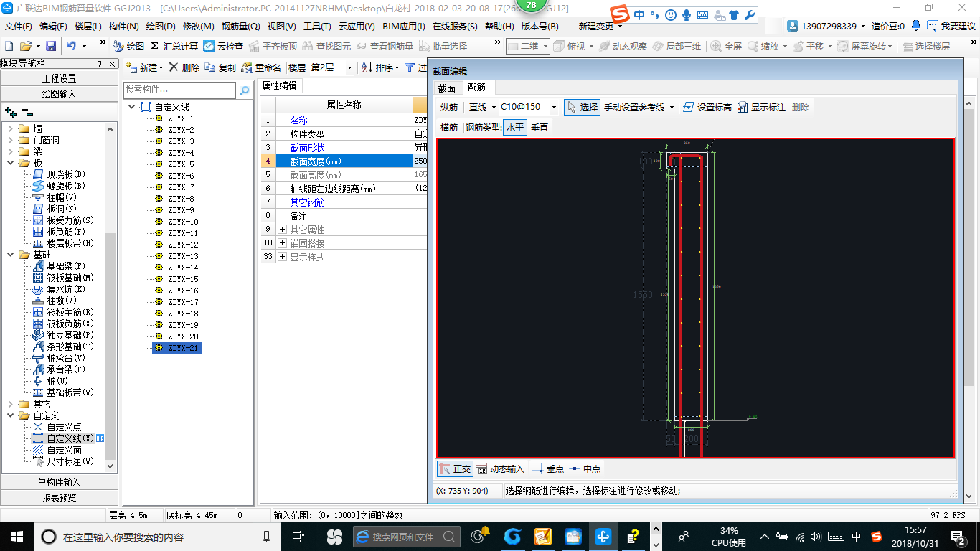The height and width of the screenshot is (551, 980).
Task: Select 柱帽(V) in the navigation tree
Action: click(55, 197)
